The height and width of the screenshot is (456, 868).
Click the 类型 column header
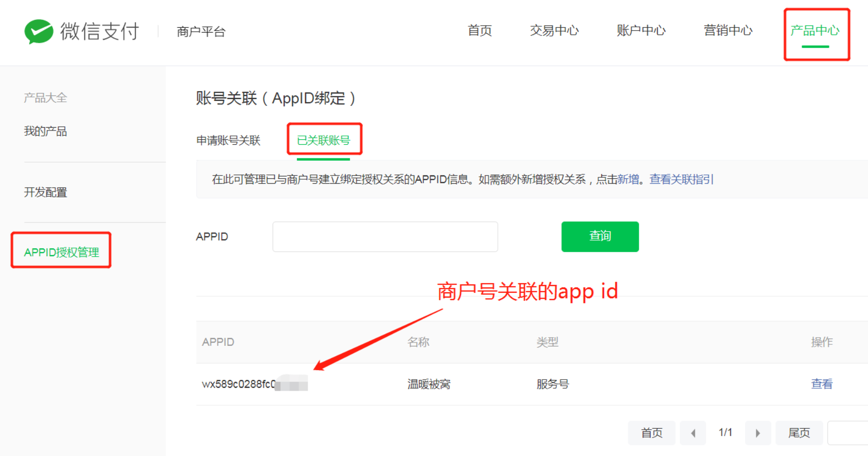(x=547, y=342)
